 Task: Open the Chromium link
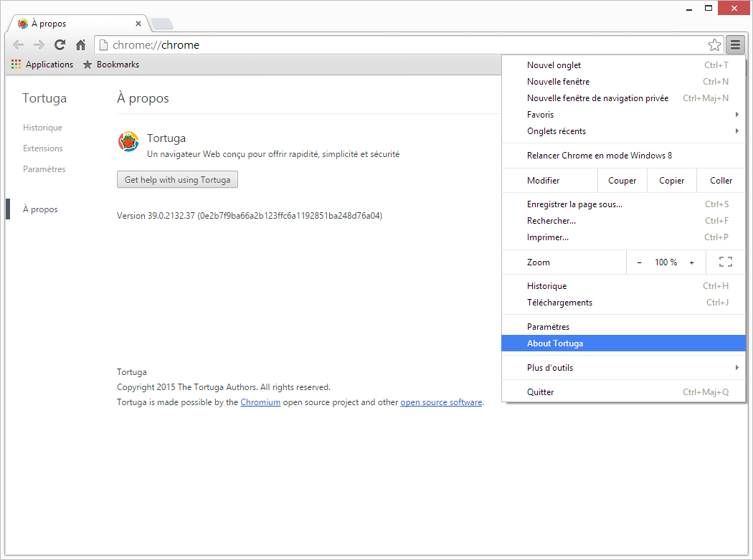[260, 402]
